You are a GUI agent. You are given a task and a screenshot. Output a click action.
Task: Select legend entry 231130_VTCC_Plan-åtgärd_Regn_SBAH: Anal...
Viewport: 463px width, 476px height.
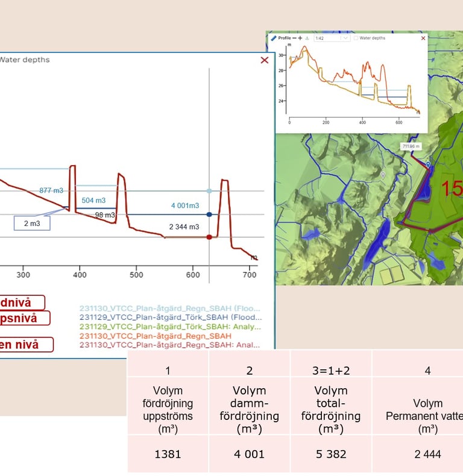click(x=170, y=345)
